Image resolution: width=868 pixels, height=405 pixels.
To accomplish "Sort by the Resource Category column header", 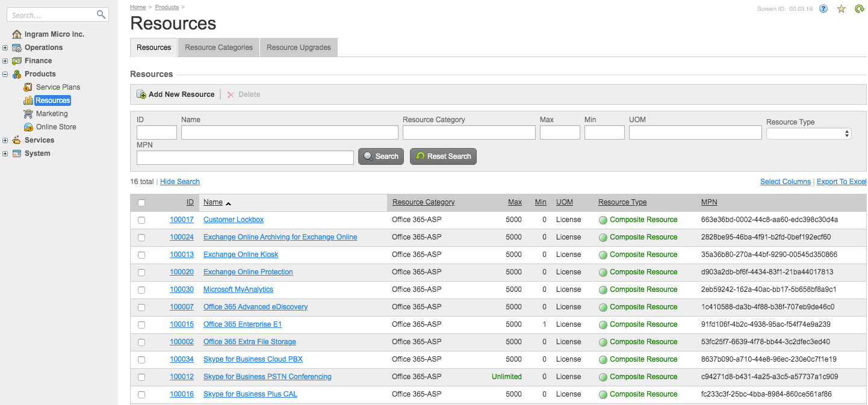I will coord(424,202).
